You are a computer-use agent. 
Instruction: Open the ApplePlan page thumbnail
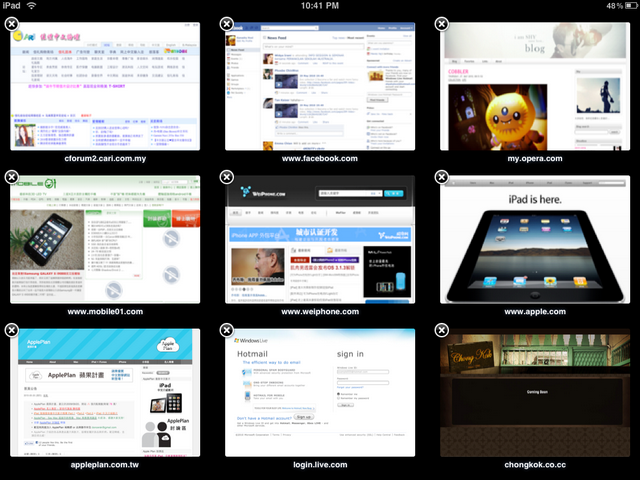click(105, 392)
